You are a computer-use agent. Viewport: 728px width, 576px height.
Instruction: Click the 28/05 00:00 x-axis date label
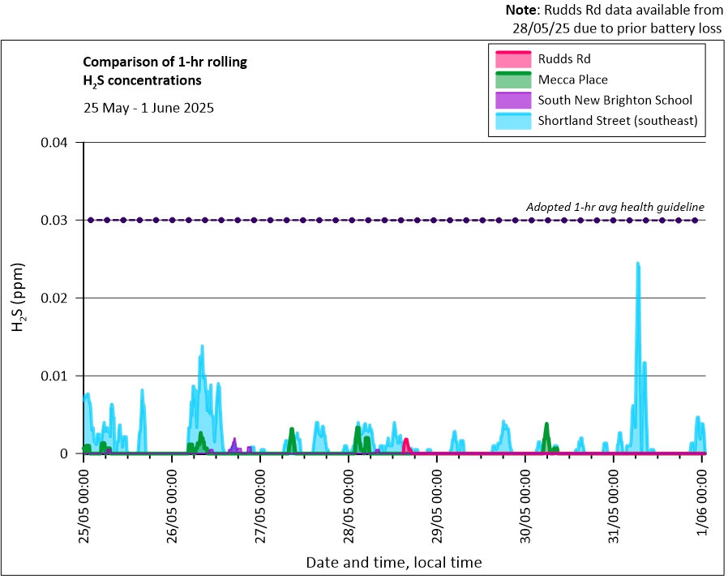pyautogui.click(x=349, y=504)
